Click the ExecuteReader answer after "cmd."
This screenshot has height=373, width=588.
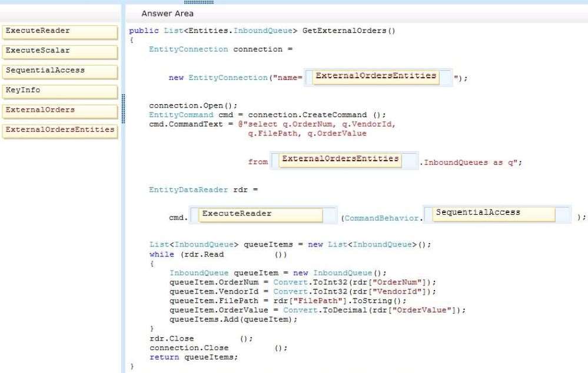coord(260,215)
